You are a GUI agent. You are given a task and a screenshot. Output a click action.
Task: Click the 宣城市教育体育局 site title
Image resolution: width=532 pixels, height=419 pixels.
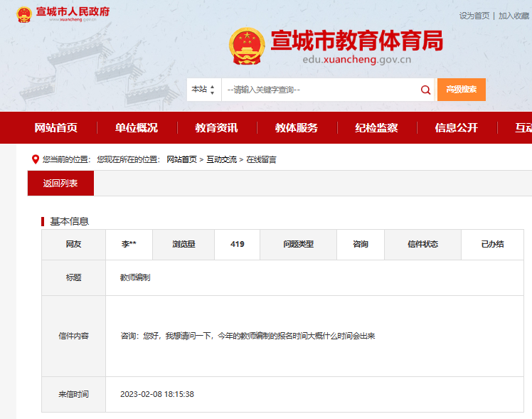point(356,41)
